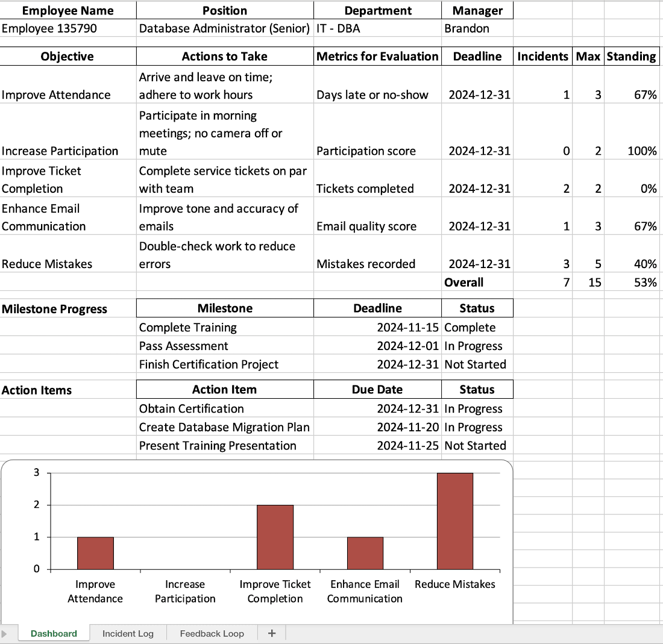Switch to the Incident Log tab
Image resolution: width=663 pixels, height=644 pixels.
128,633
